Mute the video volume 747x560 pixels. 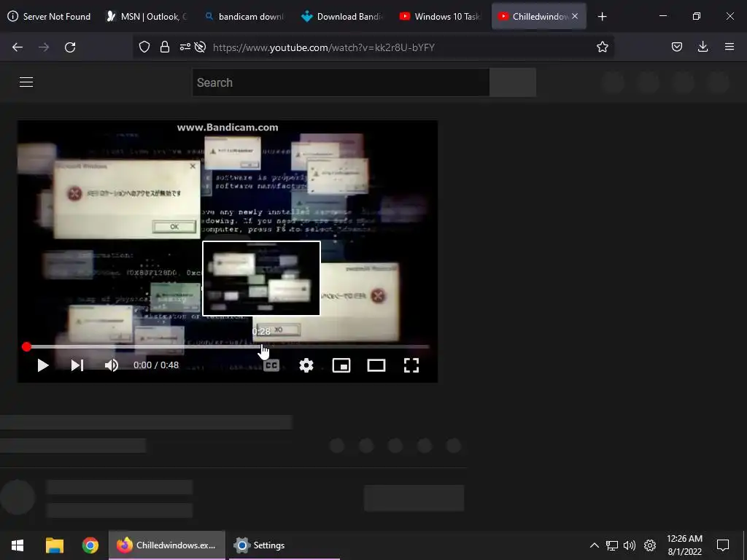pyautogui.click(x=112, y=365)
